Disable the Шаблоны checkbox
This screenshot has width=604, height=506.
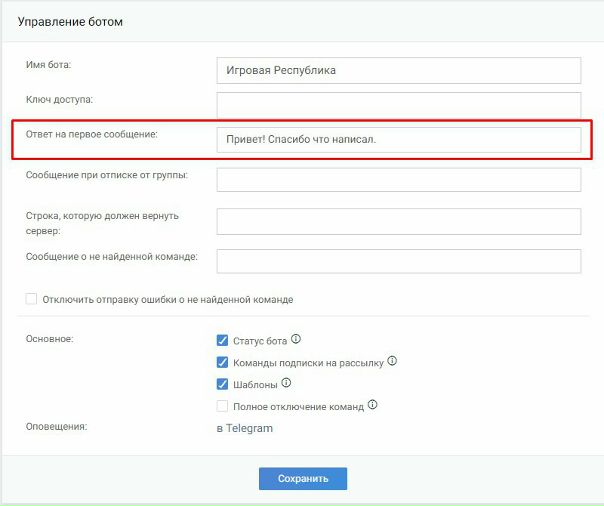click(x=223, y=384)
